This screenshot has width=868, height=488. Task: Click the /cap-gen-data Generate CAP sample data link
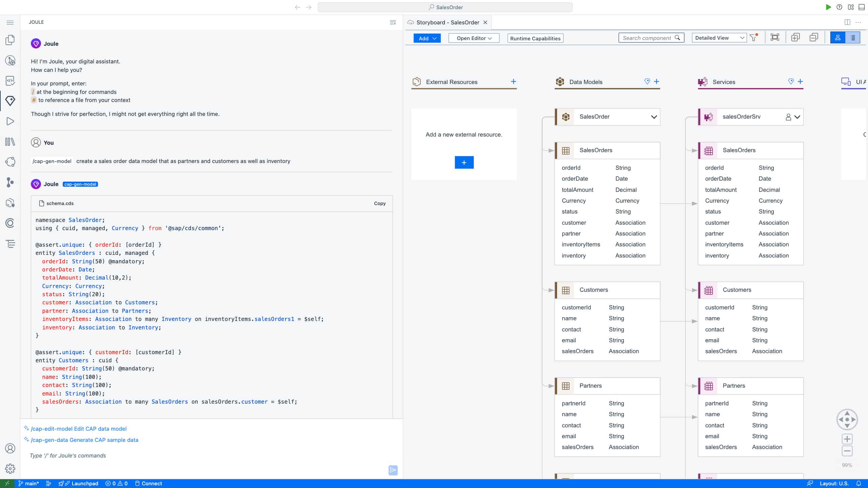coord(84,440)
